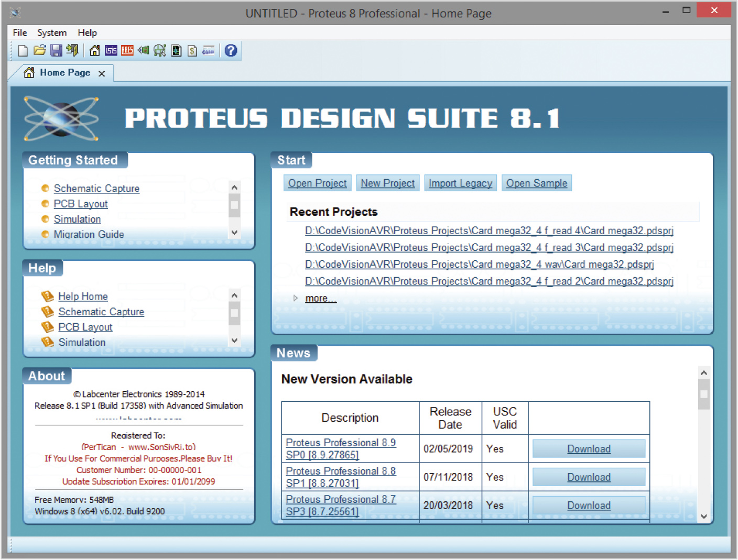This screenshot has height=560, width=738.
Task: Download Proteus Professional 8.8 SP1
Action: coord(589,477)
